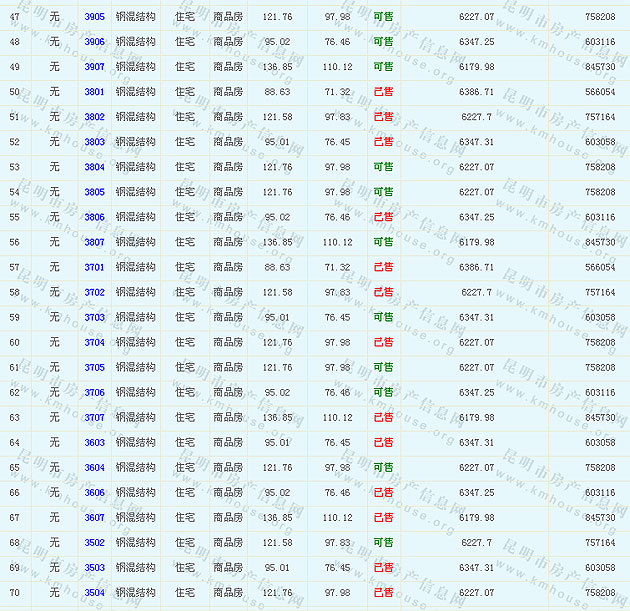Click 已售 status in row 50
The height and width of the screenshot is (611, 630).
pos(383,92)
